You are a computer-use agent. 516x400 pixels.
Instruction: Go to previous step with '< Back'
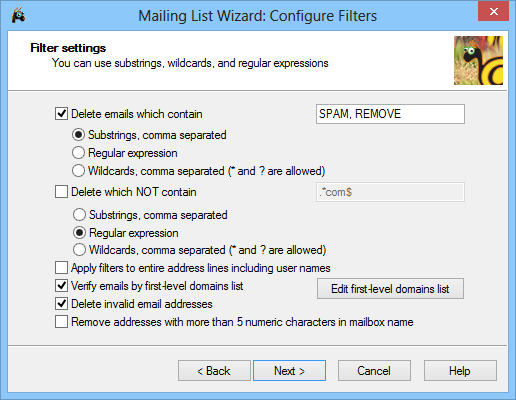pyautogui.click(x=214, y=370)
